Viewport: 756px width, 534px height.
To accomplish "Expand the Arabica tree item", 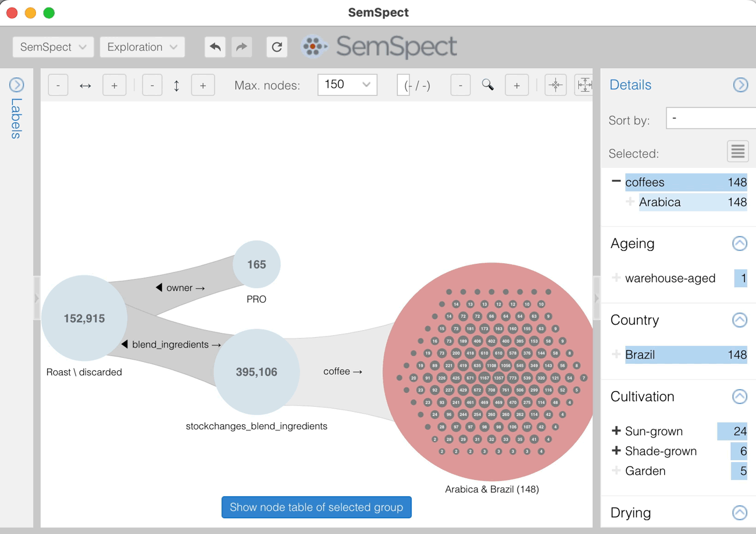I will coord(630,202).
